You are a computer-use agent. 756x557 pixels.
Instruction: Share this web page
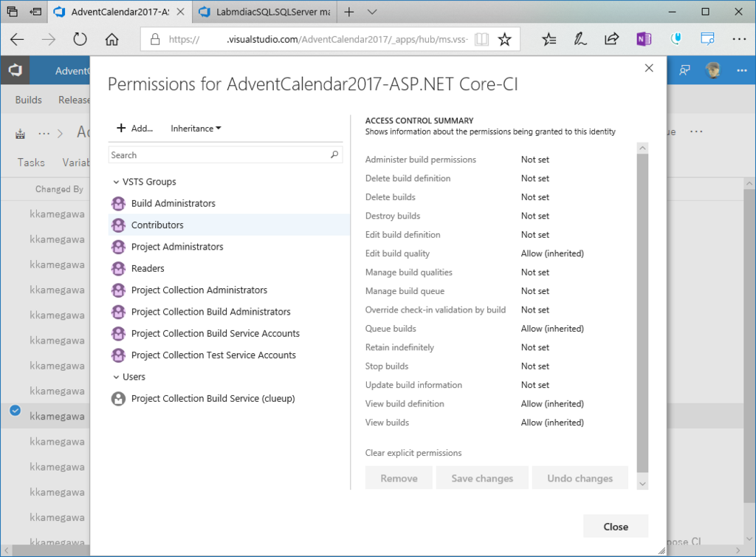(x=611, y=39)
